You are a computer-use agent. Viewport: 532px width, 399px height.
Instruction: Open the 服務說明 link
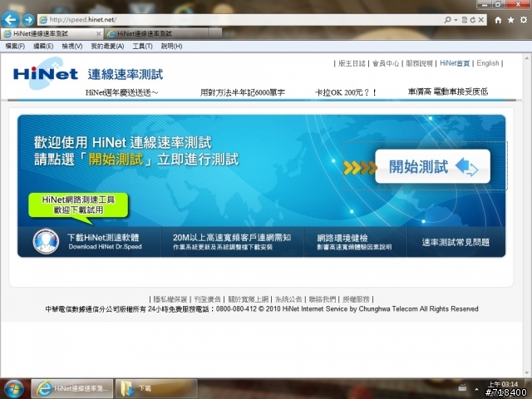click(x=419, y=63)
